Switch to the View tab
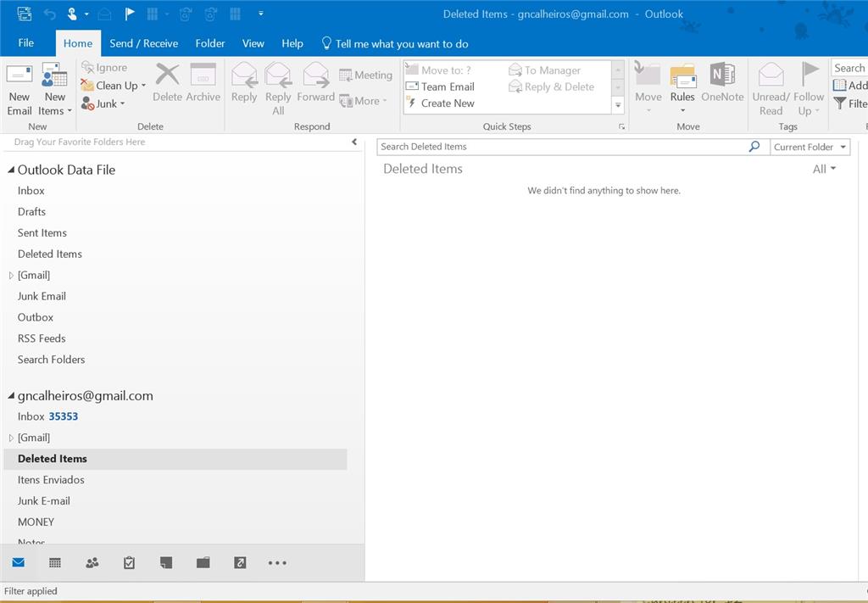Screen dimensions: 868x603 click(x=253, y=43)
